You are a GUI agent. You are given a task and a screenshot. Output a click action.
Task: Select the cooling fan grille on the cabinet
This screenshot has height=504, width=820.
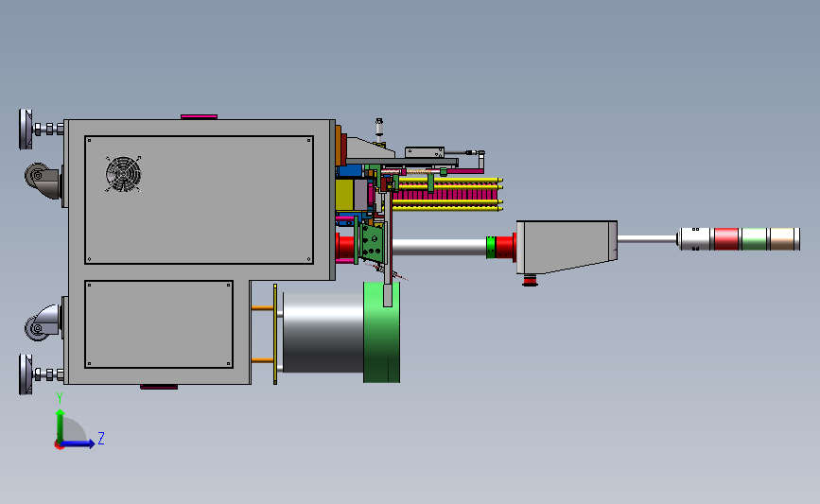pos(123,174)
